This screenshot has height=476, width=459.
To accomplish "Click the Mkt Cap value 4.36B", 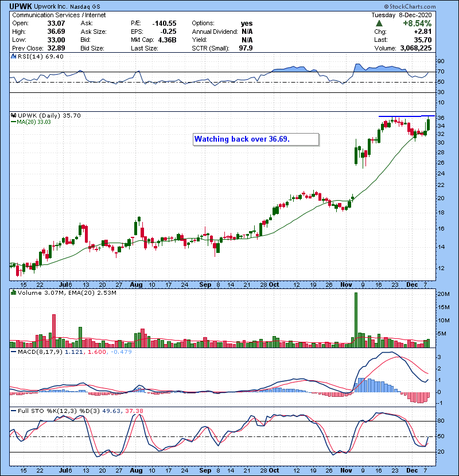I will pyautogui.click(x=167, y=40).
